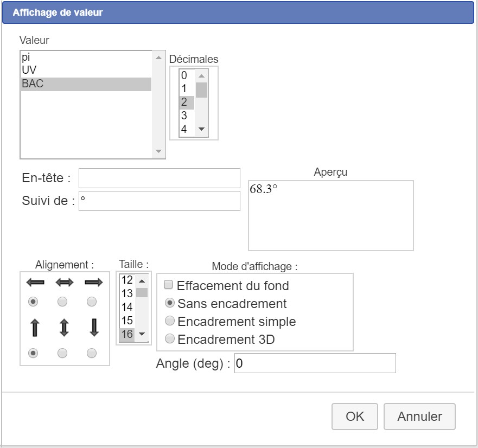Click the Annuler button

point(419,417)
